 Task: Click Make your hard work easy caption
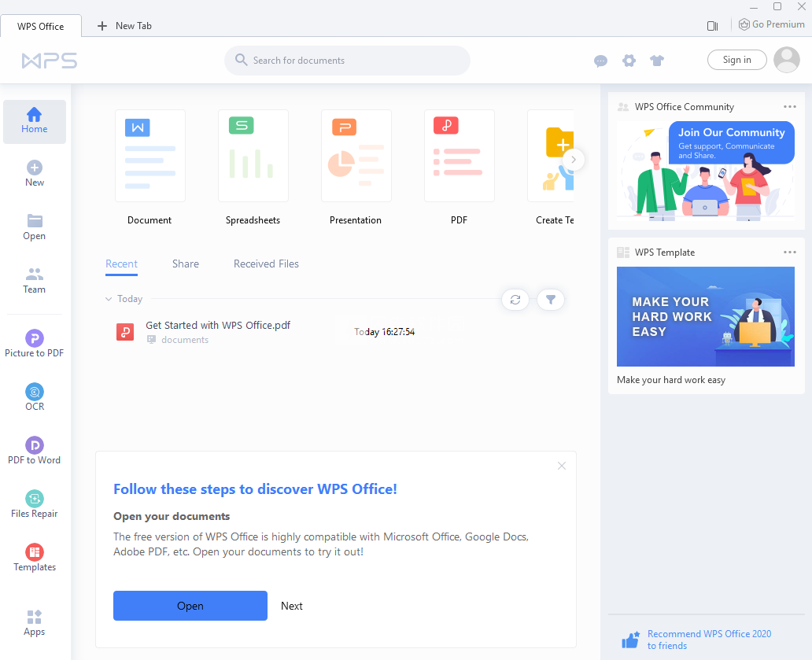tap(670, 380)
